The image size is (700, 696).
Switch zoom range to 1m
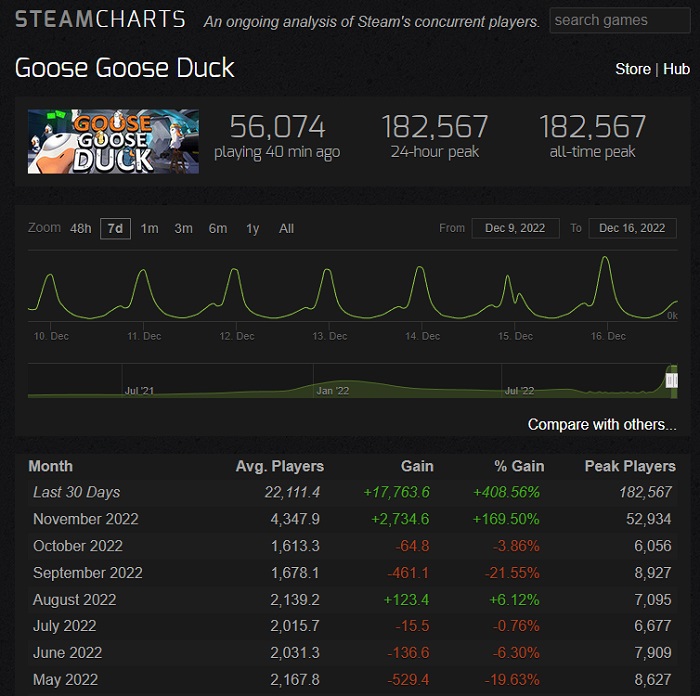pos(149,229)
